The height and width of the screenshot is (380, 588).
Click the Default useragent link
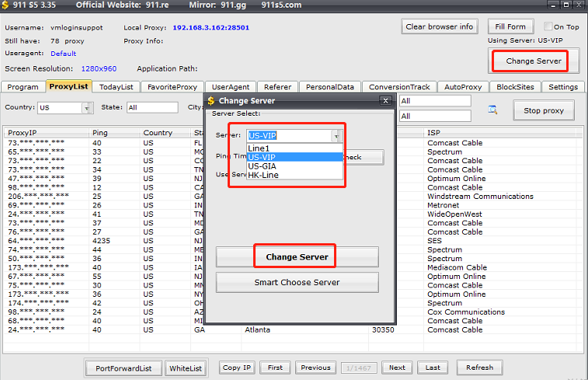click(x=64, y=54)
